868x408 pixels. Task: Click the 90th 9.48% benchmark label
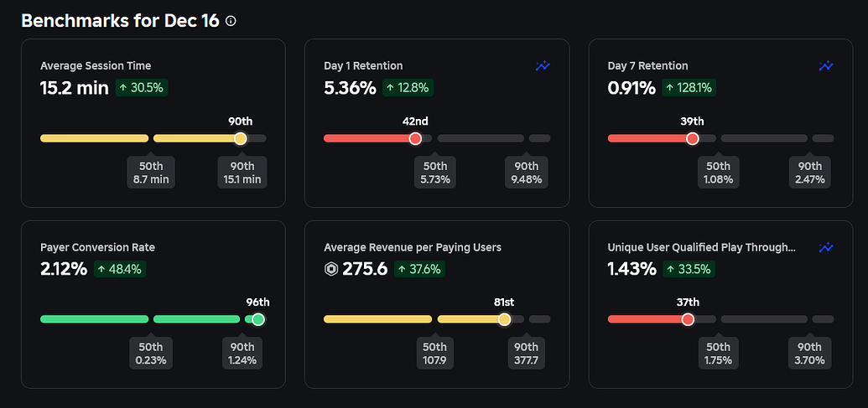click(527, 173)
